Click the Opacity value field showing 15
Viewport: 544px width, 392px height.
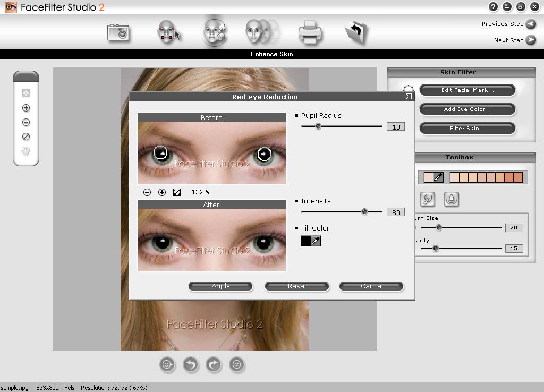(514, 249)
